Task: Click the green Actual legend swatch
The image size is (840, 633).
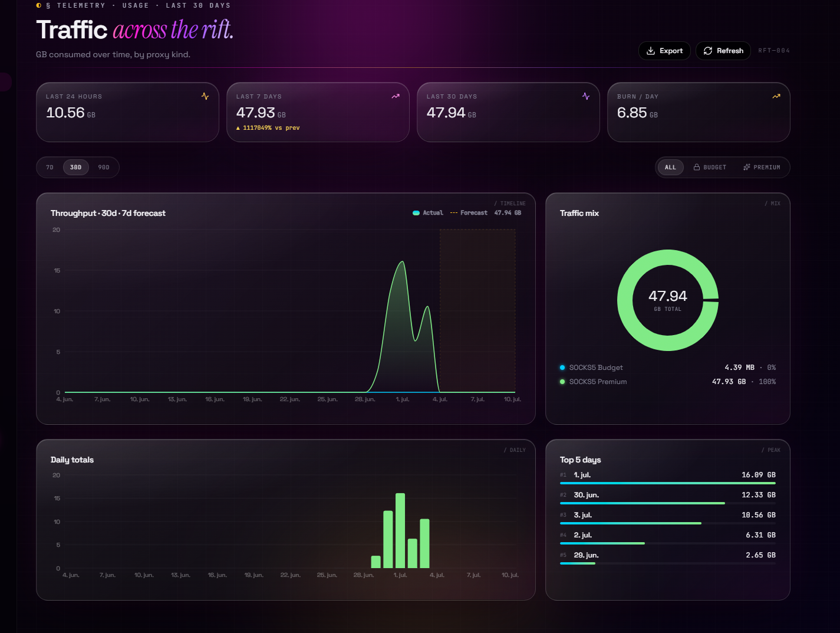Action: pos(416,213)
